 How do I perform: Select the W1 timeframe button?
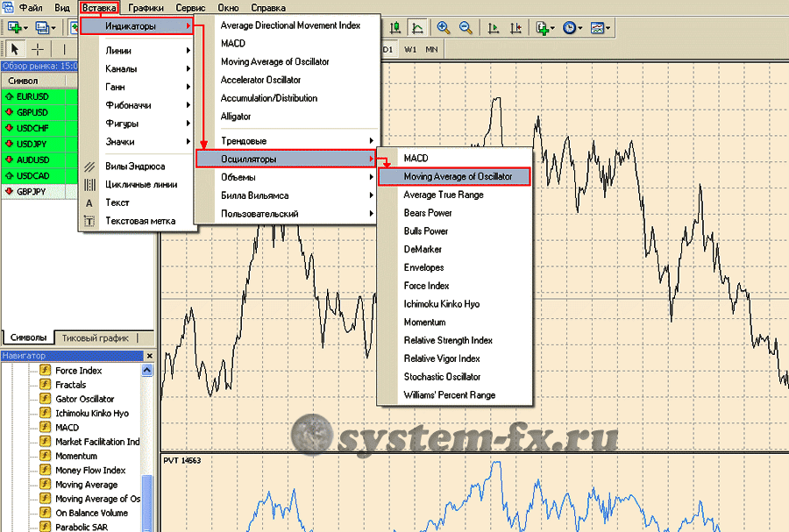pos(410,49)
